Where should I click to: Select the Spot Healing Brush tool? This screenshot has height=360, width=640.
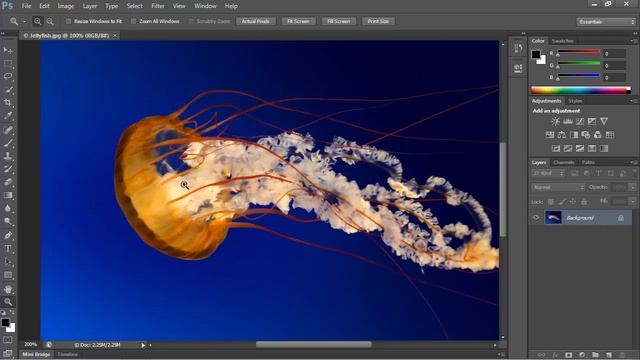[8, 130]
